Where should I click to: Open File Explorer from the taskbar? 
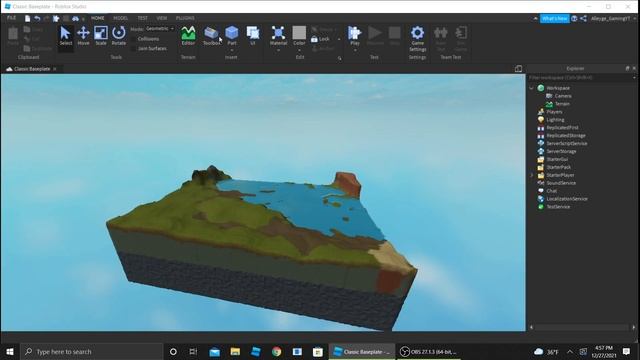click(235, 351)
